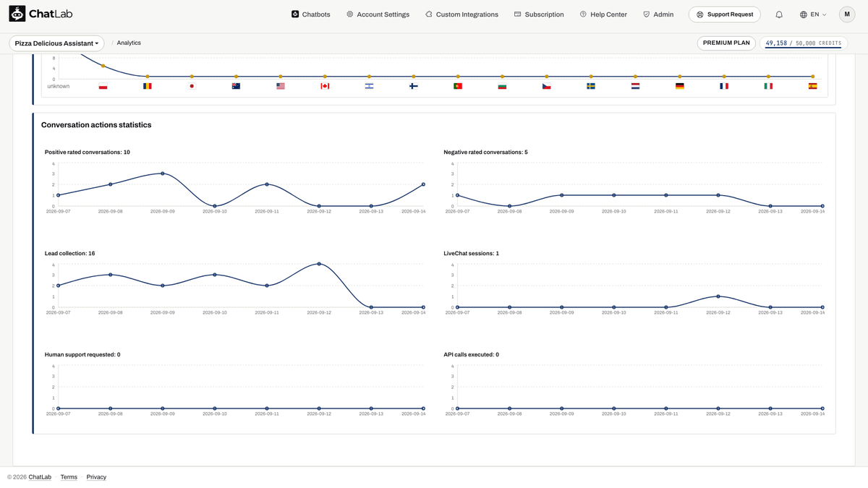Open the Subscription page
Screen dimensions: 868x488
click(539, 14)
